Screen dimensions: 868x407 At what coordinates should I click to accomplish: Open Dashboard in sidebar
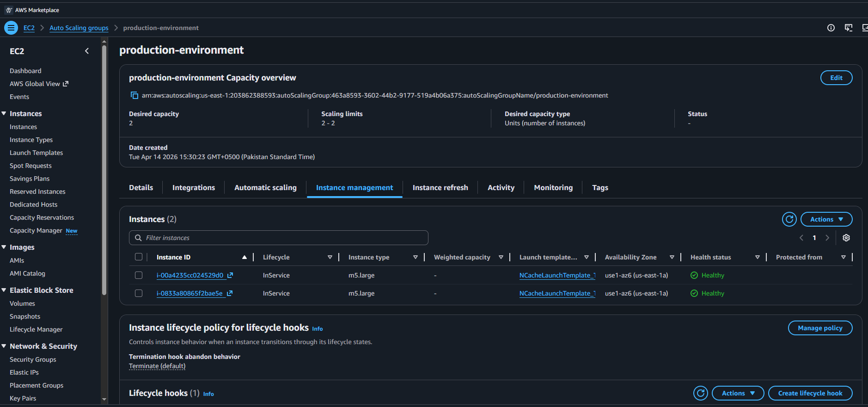tap(25, 71)
